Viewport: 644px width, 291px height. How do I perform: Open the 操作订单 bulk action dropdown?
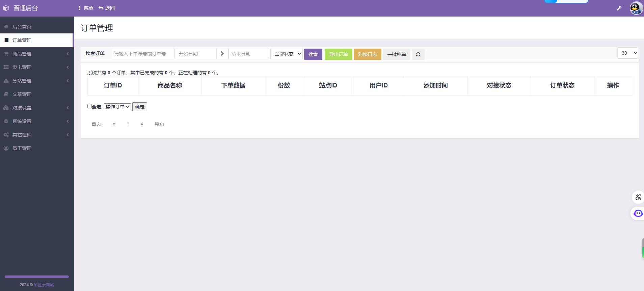(117, 107)
